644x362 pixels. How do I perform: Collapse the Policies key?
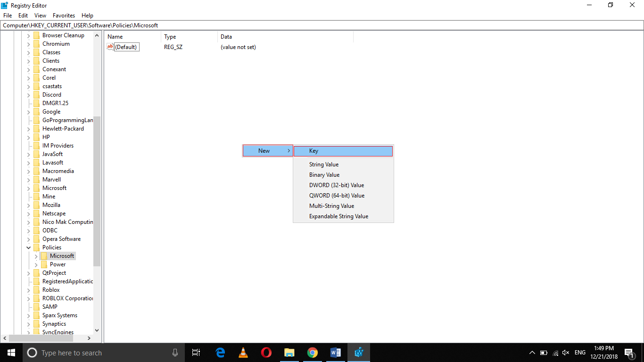[28, 247]
